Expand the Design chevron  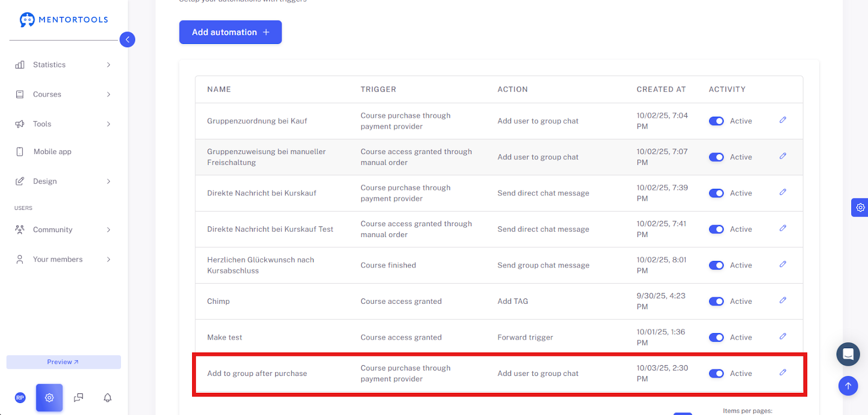click(x=108, y=181)
